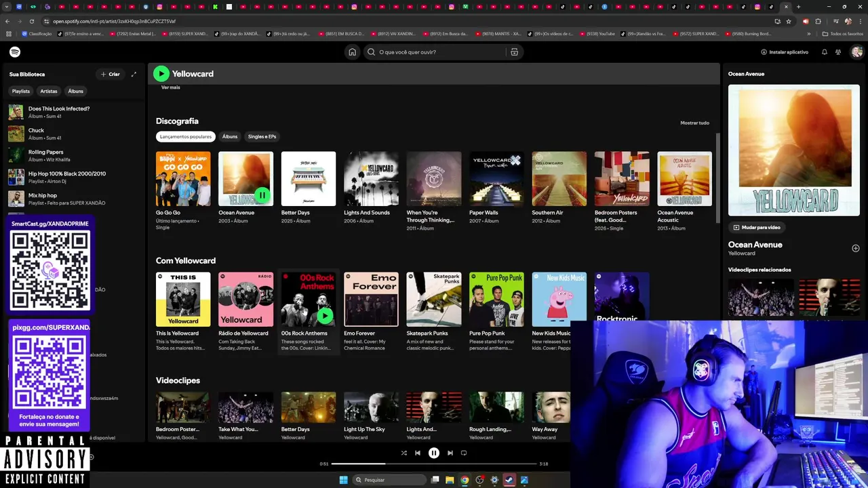Seek on the song progress bar
Viewport: 868px width, 488px height.
coord(434,464)
